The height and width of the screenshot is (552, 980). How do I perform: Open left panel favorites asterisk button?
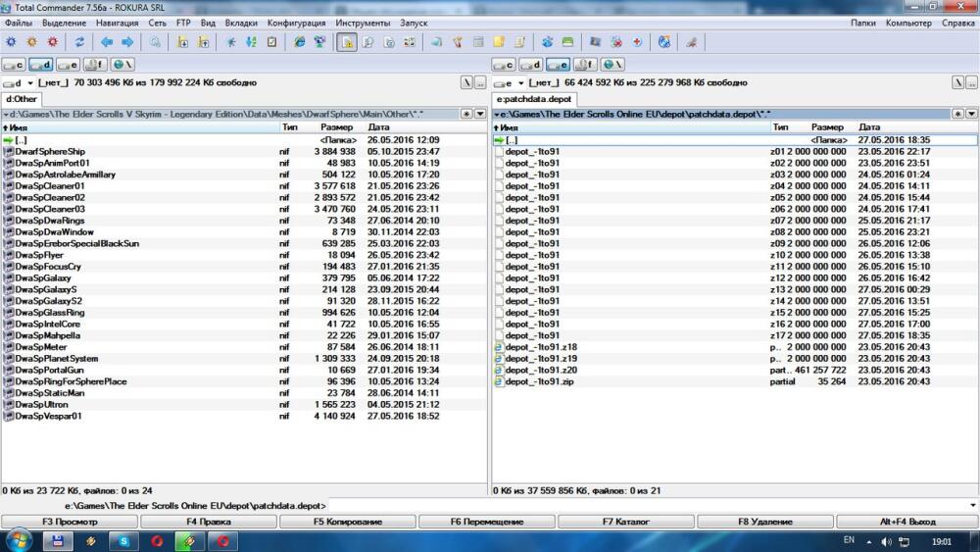(x=466, y=114)
